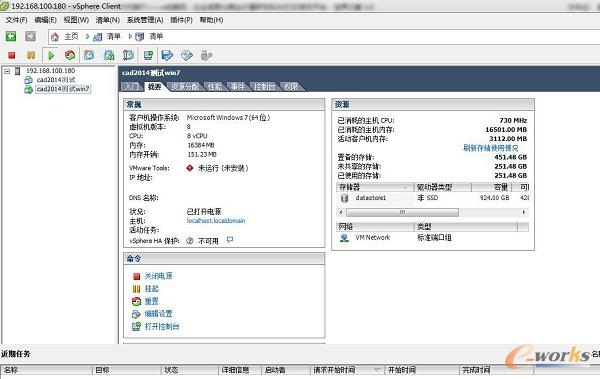Click CD/DVD drive connect toolbar icon
This screenshot has height=379, width=600.
(187, 56)
